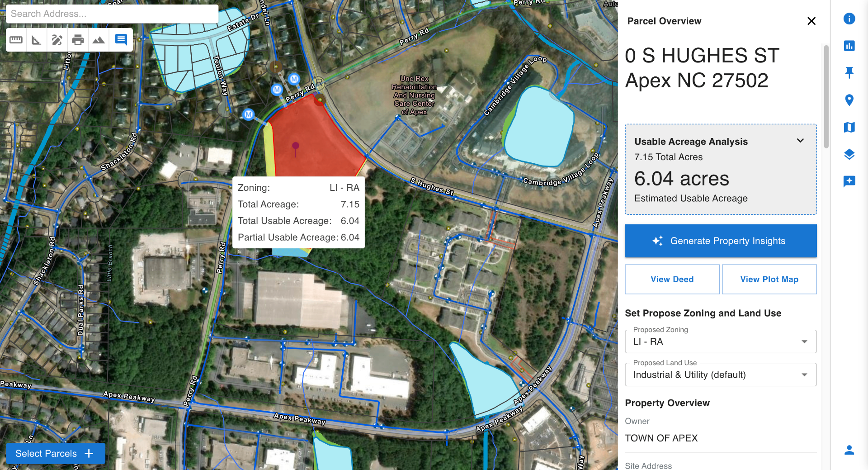868x470 pixels.
Task: Open the Proposed Zoning dropdown
Action: pyautogui.click(x=805, y=342)
